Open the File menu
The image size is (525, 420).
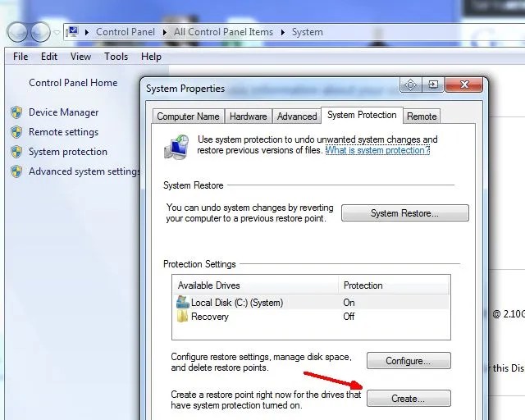click(x=21, y=57)
